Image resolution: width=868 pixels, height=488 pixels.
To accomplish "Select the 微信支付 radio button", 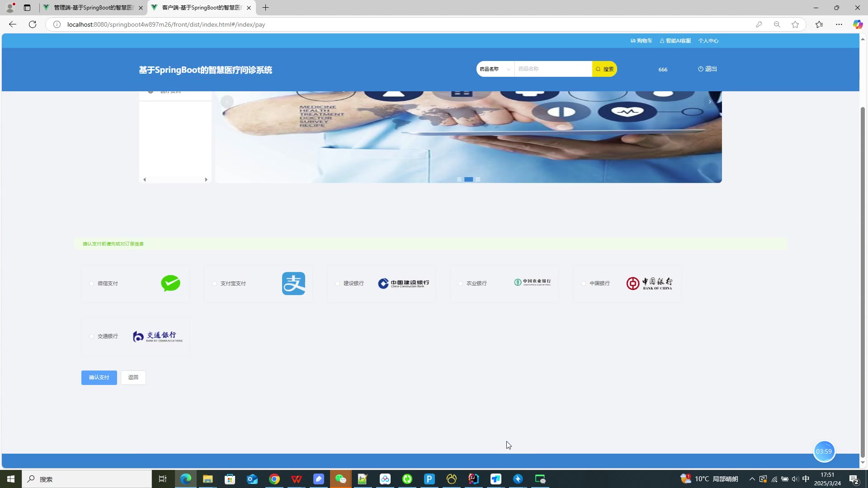I will 92,283.
